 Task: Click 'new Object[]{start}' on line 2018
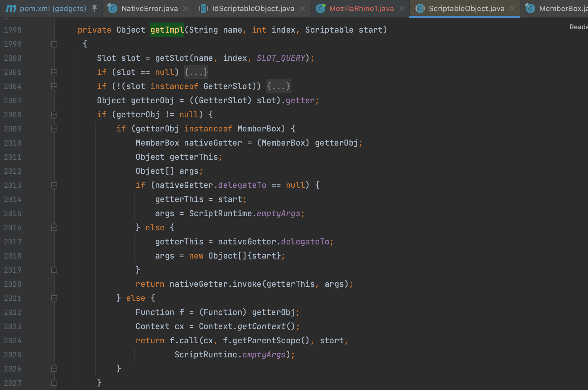(x=235, y=256)
